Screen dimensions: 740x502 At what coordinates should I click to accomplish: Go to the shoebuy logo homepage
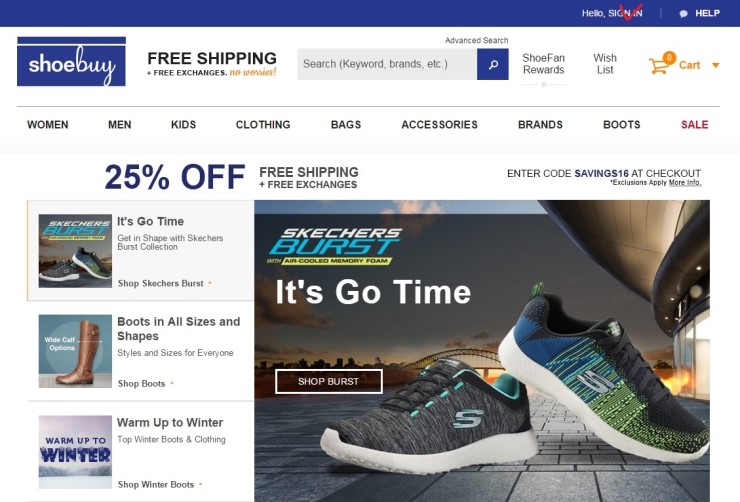[x=71, y=61]
